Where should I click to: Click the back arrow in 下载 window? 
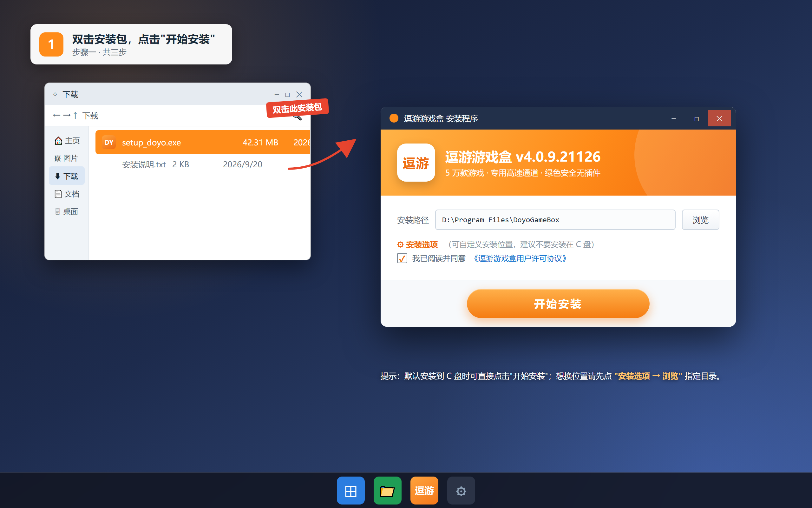pyautogui.click(x=56, y=116)
